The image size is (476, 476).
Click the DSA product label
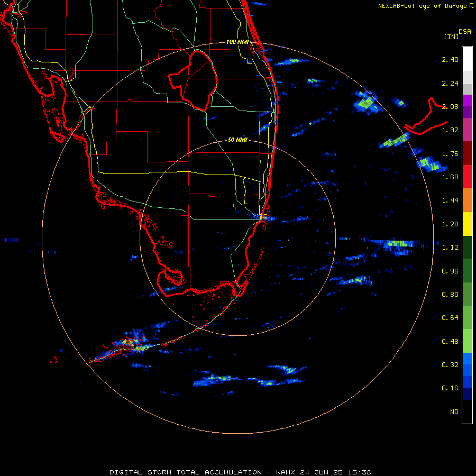(465, 32)
